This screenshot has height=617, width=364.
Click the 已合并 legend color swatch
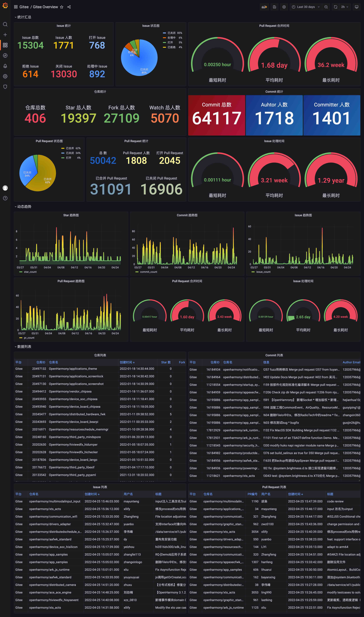(x=63, y=148)
